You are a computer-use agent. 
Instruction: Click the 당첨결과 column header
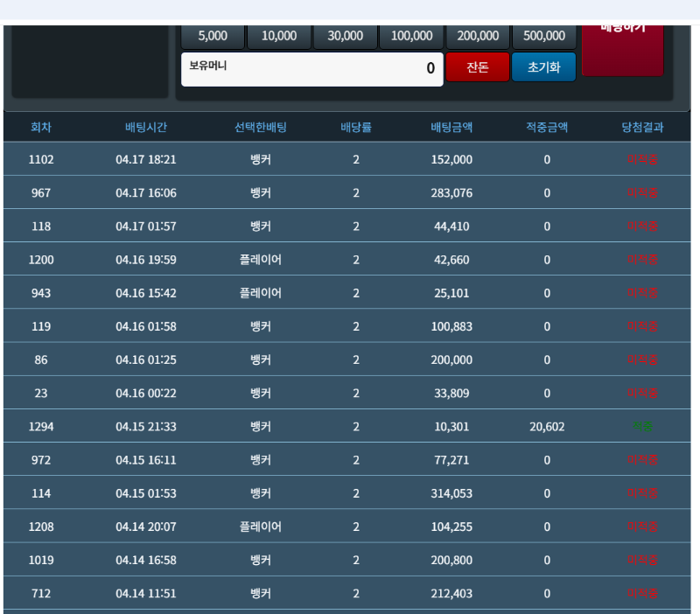coord(642,127)
